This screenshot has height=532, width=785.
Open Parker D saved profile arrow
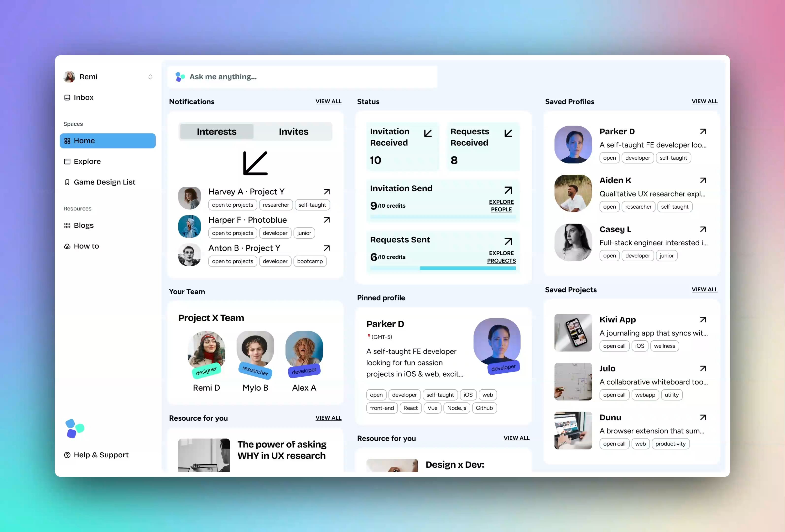point(703,131)
